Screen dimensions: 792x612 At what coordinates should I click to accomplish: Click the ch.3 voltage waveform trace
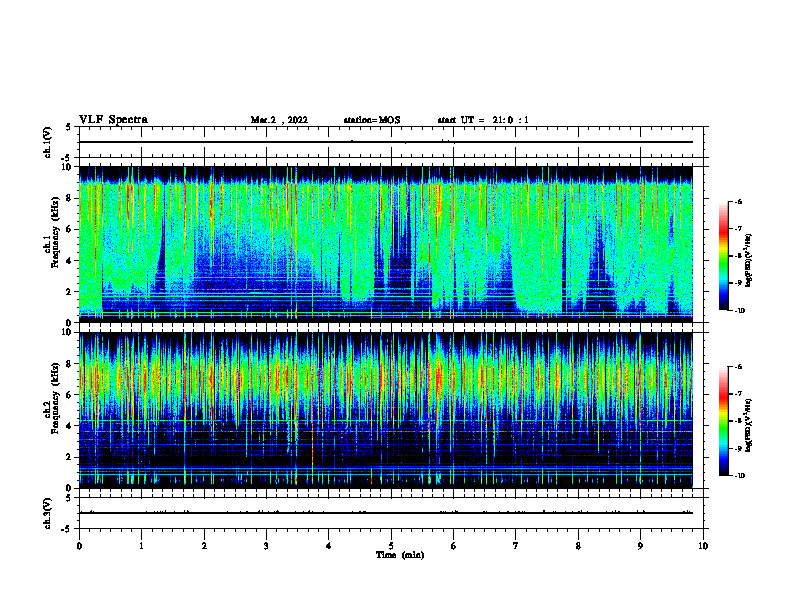click(386, 513)
